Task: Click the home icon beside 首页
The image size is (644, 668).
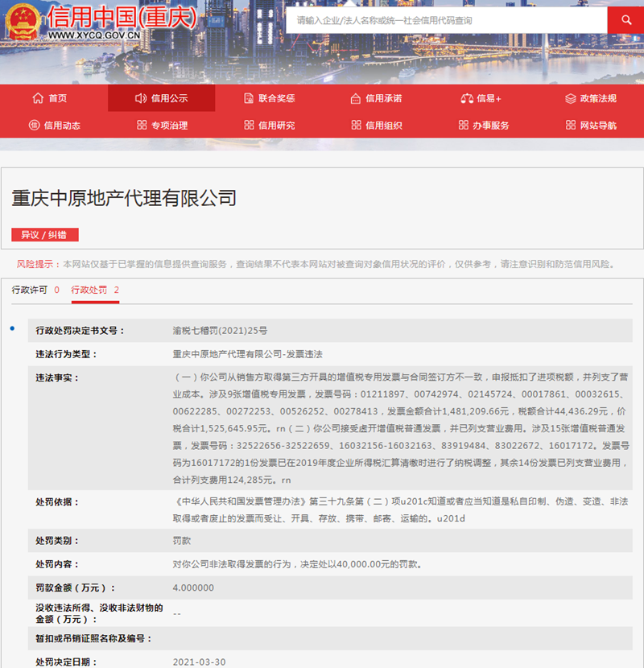Action: (38, 98)
